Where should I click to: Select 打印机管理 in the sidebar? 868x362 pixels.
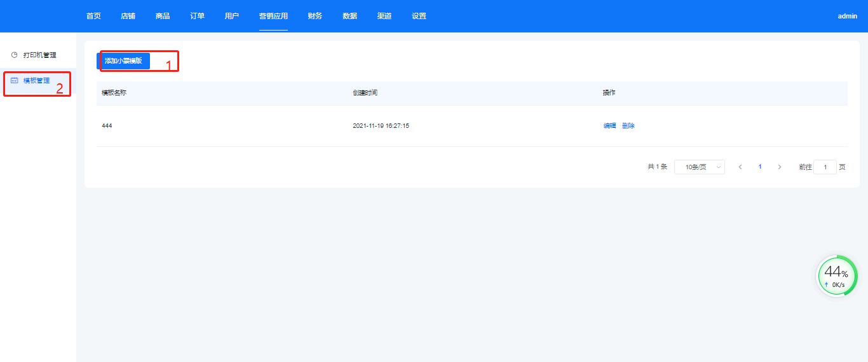tap(39, 55)
